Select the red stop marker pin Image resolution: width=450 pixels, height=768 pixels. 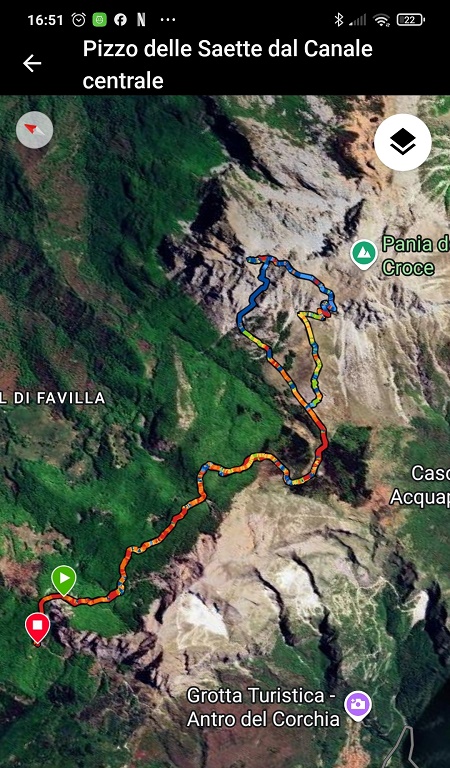point(38,628)
